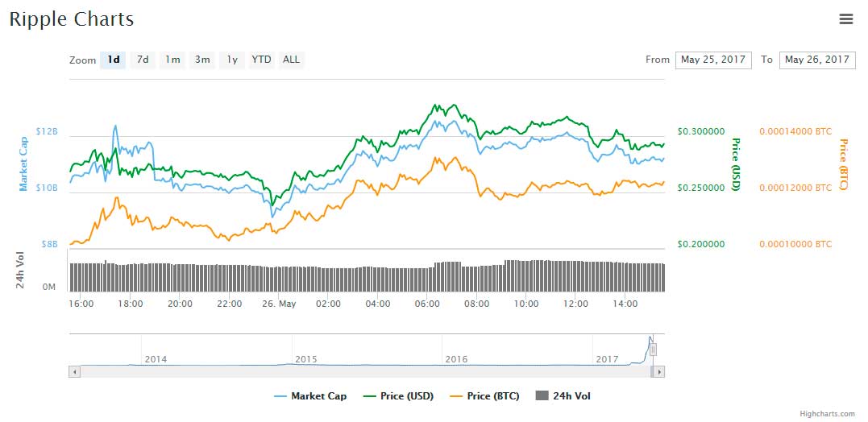Image resolution: width=868 pixels, height=422 pixels.
Task: Toggle 24h Vol series in legend
Action: (563, 396)
